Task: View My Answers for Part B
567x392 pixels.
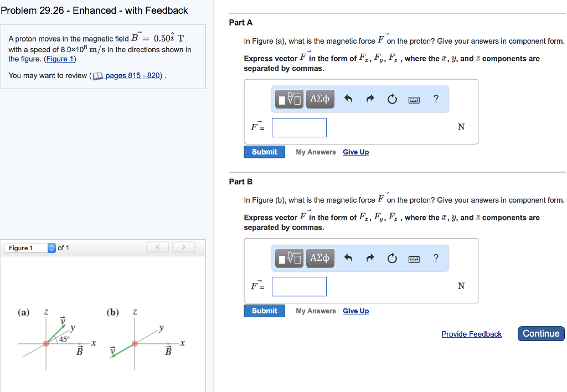Action: coord(316,311)
